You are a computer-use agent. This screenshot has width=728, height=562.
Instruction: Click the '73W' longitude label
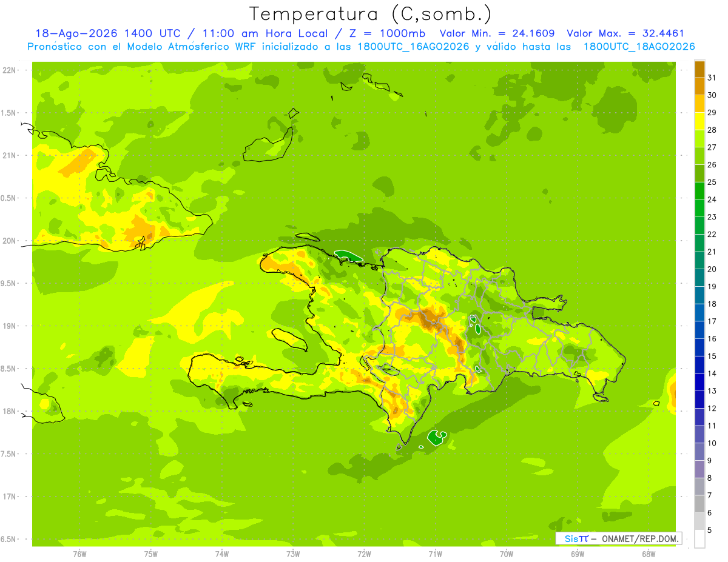coord(293,554)
